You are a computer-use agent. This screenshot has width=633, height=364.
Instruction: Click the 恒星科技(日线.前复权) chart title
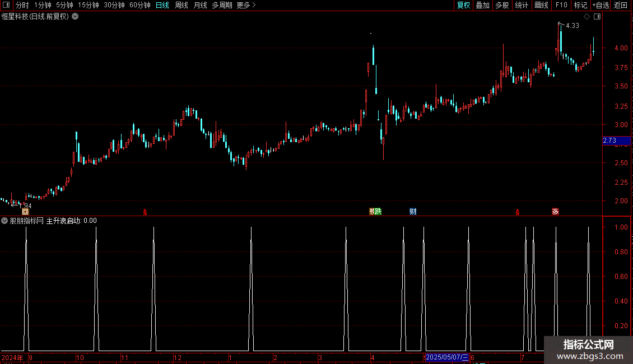(35, 17)
